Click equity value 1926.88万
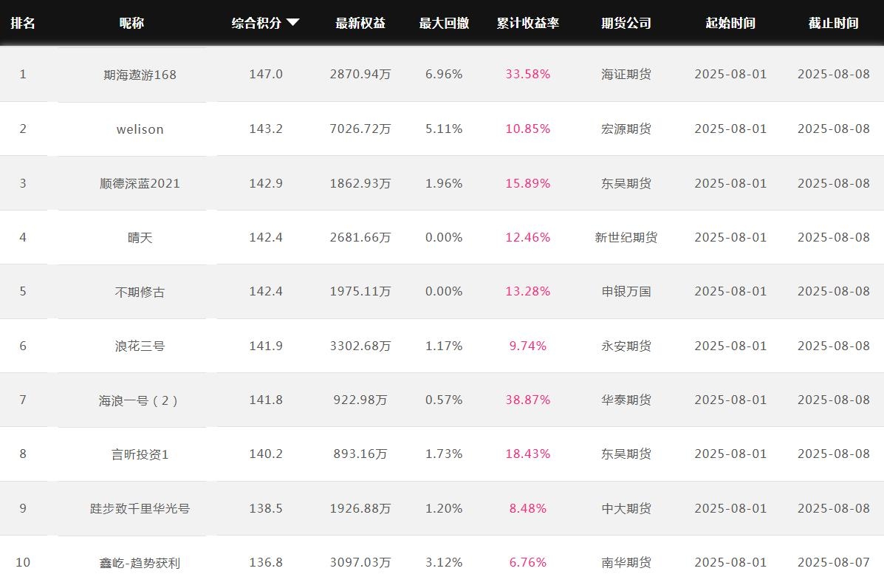Image resolution: width=884 pixels, height=588 pixels. coord(360,508)
